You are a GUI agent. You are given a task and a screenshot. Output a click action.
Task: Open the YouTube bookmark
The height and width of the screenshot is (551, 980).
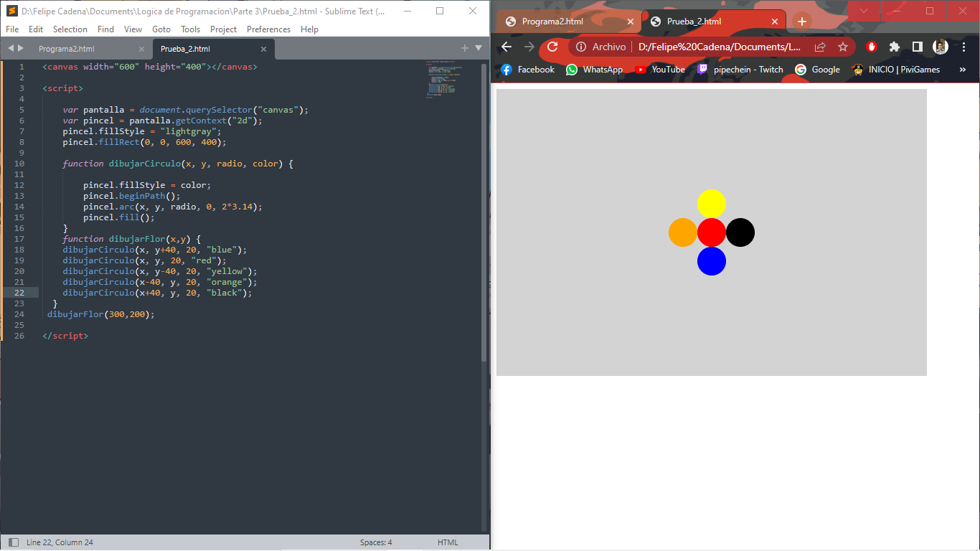(x=660, y=70)
